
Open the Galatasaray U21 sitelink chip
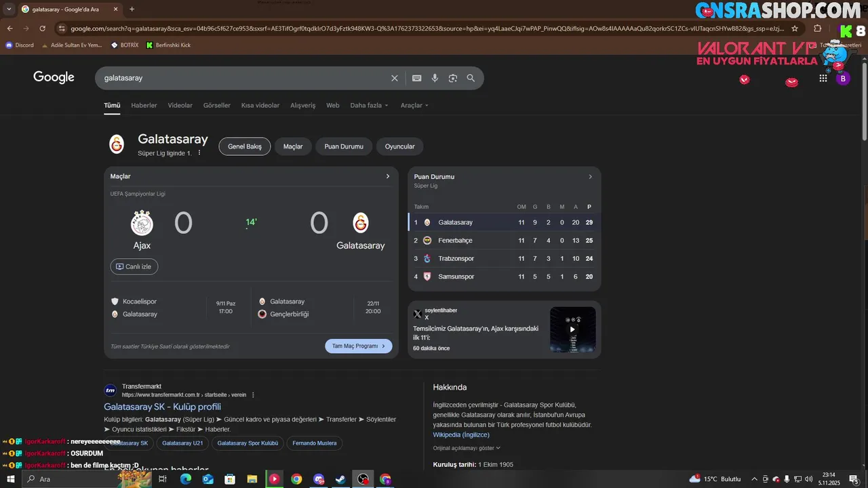[182, 443]
